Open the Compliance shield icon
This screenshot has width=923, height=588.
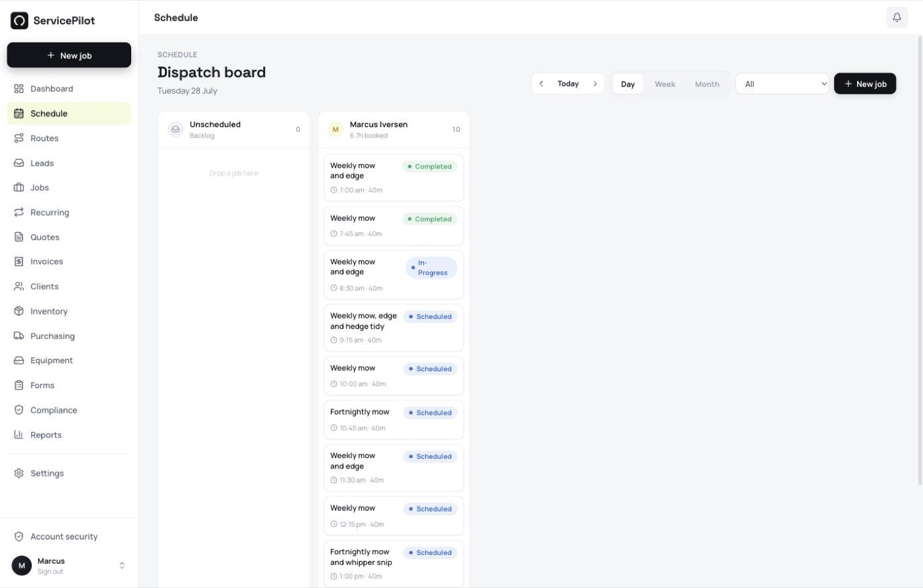tap(18, 410)
